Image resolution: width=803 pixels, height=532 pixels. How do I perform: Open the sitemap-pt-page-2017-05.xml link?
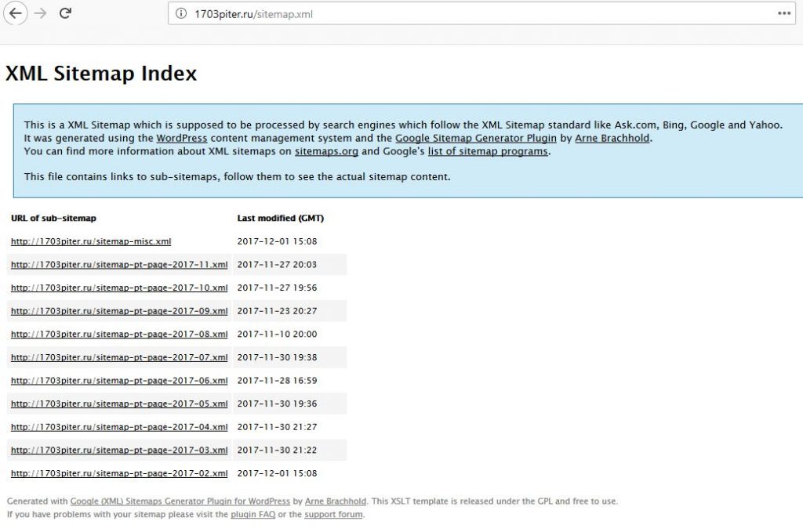119,404
